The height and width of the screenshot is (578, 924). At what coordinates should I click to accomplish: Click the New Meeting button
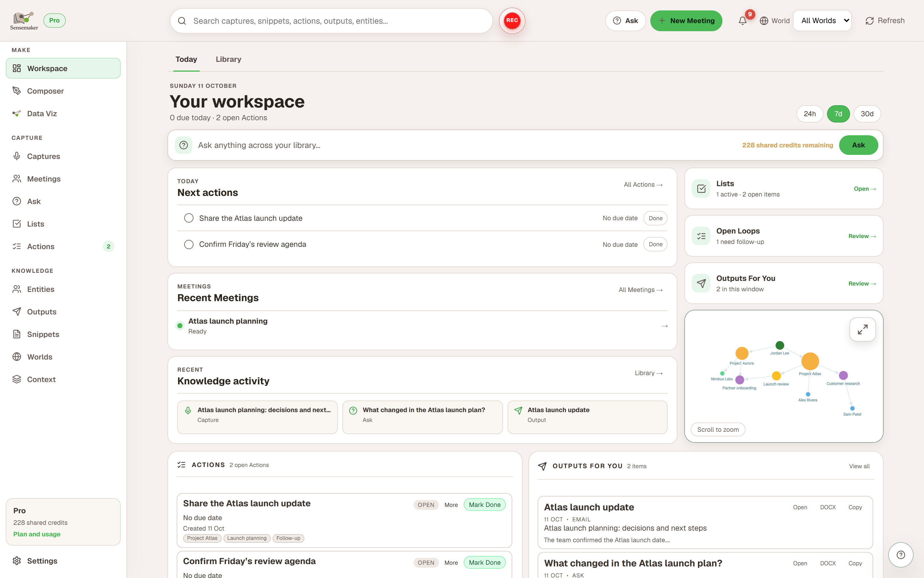point(686,21)
